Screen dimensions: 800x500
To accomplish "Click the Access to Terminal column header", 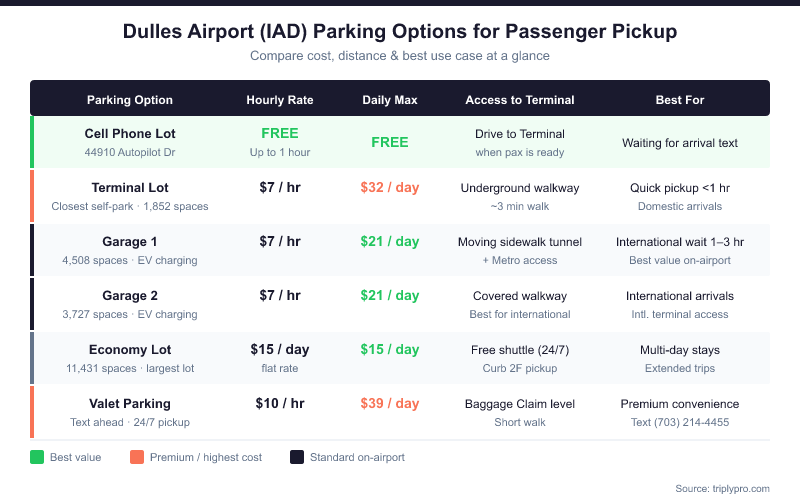I will (x=520, y=100).
